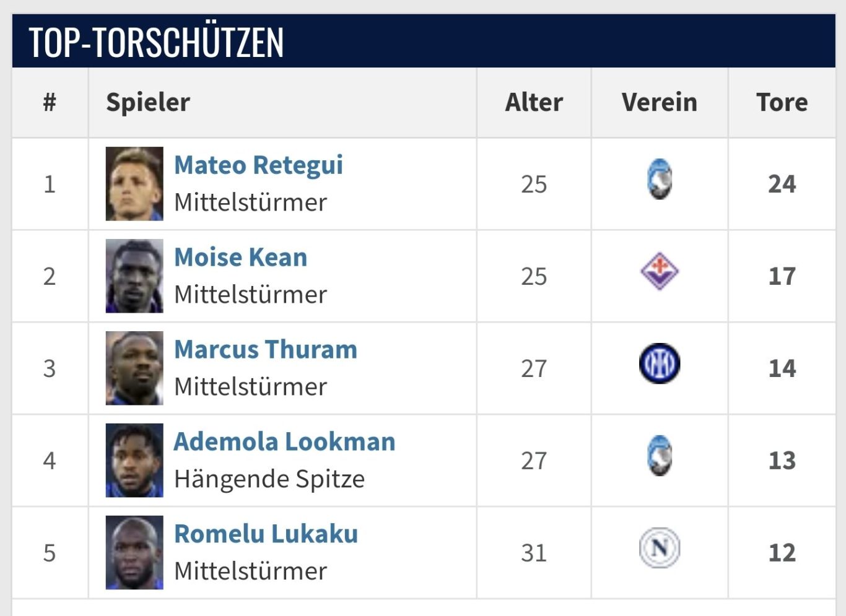Open Mateo Retegui player profile link
Image resolution: width=846 pixels, height=616 pixels.
(x=258, y=165)
